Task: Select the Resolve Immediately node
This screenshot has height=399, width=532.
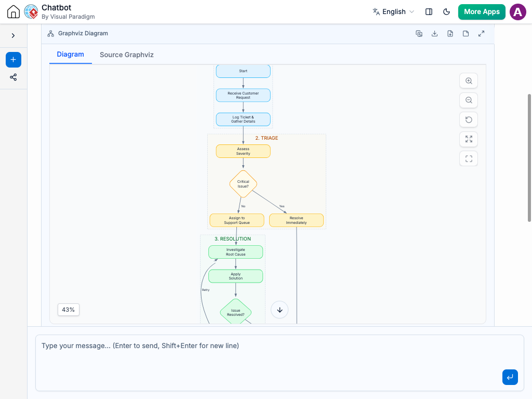Action: click(296, 220)
